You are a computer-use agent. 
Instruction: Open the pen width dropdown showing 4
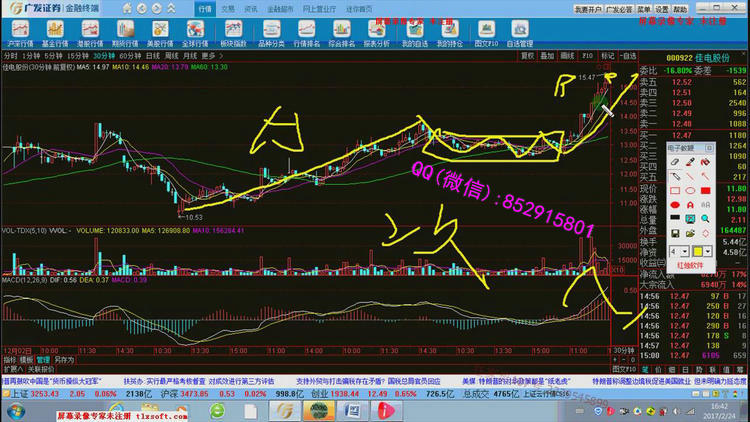point(681,250)
